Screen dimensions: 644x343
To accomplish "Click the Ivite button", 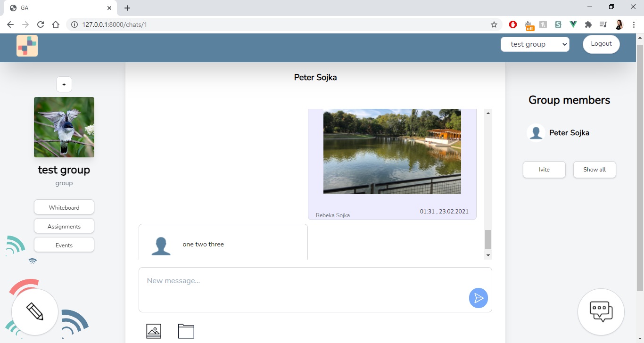I will (x=544, y=170).
